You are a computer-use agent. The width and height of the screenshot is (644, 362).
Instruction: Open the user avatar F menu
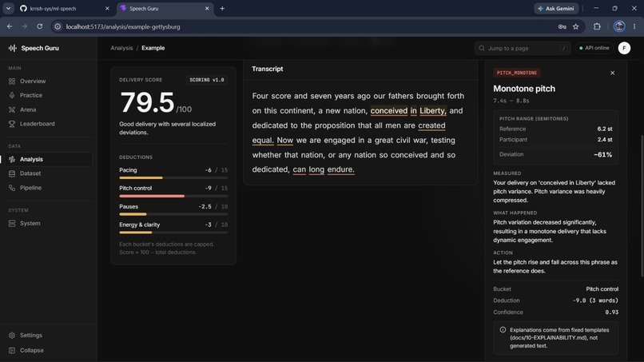(624, 48)
